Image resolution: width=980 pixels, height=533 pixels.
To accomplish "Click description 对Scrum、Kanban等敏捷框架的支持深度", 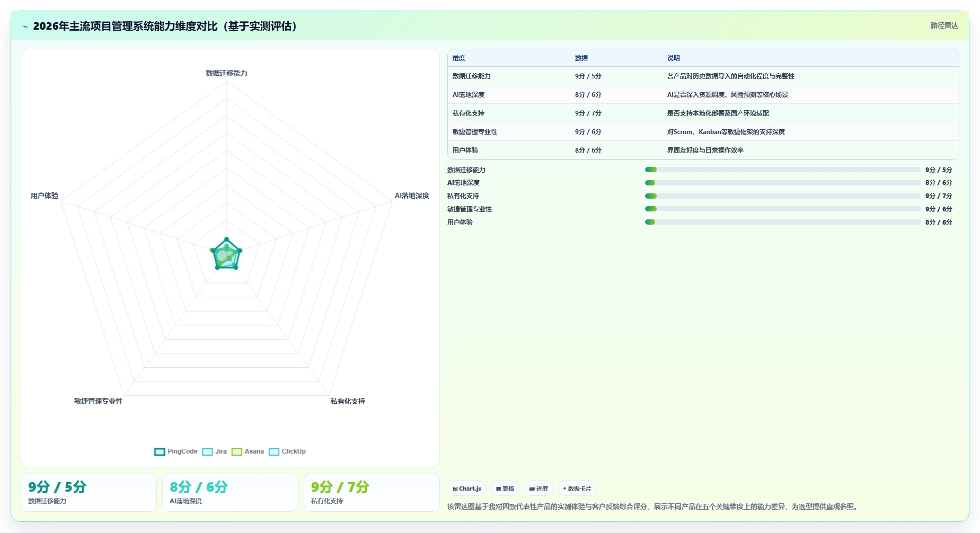I will point(726,132).
